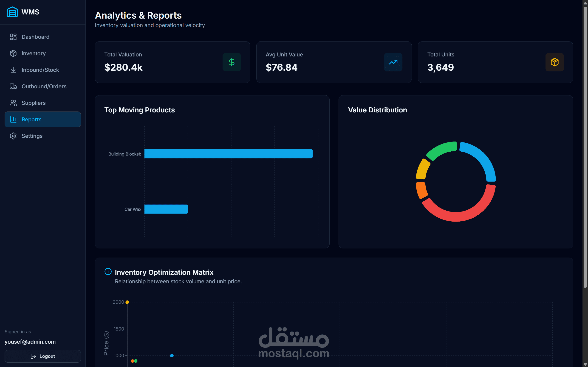Image resolution: width=588 pixels, height=367 pixels.
Task: Click the Dashboard grid icon in sidebar
Action: [13, 37]
